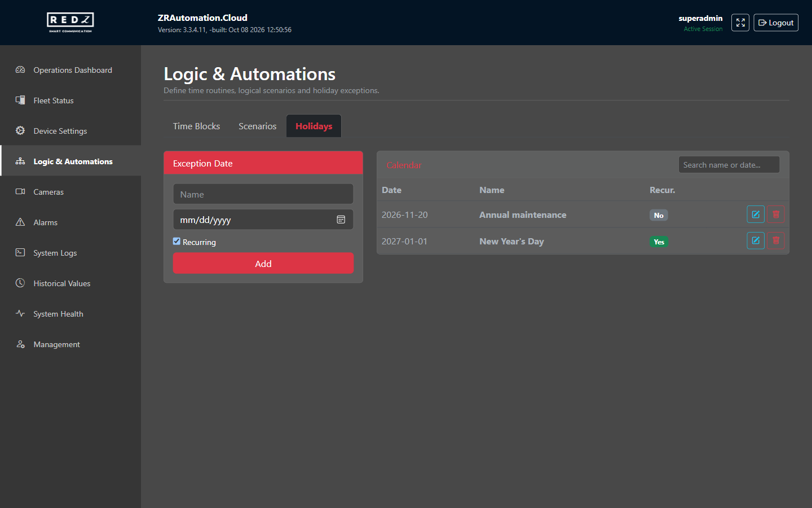This screenshot has width=812, height=508.
Task: Edit the Annual maintenance holiday
Action: coord(756,214)
